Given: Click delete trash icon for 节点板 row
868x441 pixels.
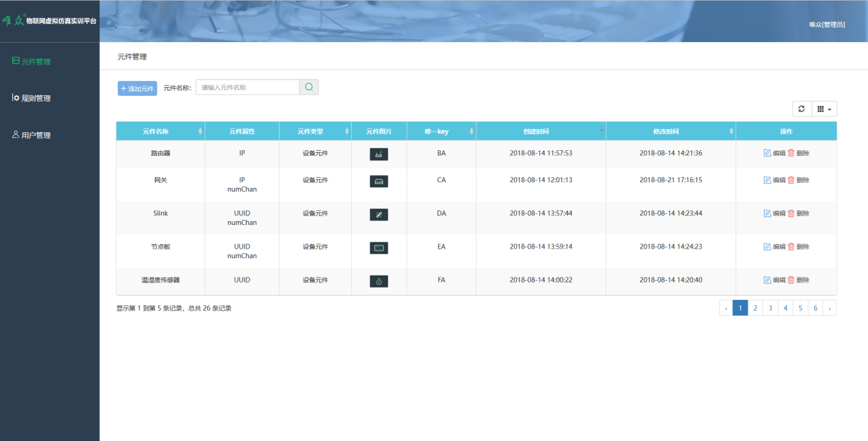Looking at the screenshot, I should [791, 247].
